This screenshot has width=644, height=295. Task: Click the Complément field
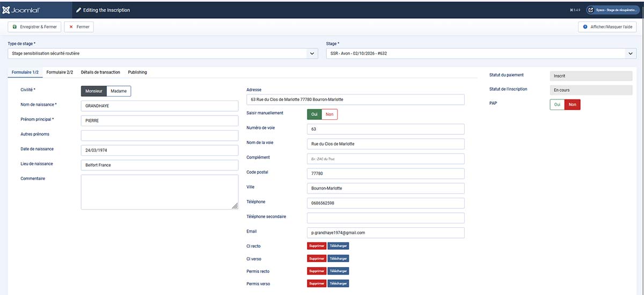(x=385, y=159)
